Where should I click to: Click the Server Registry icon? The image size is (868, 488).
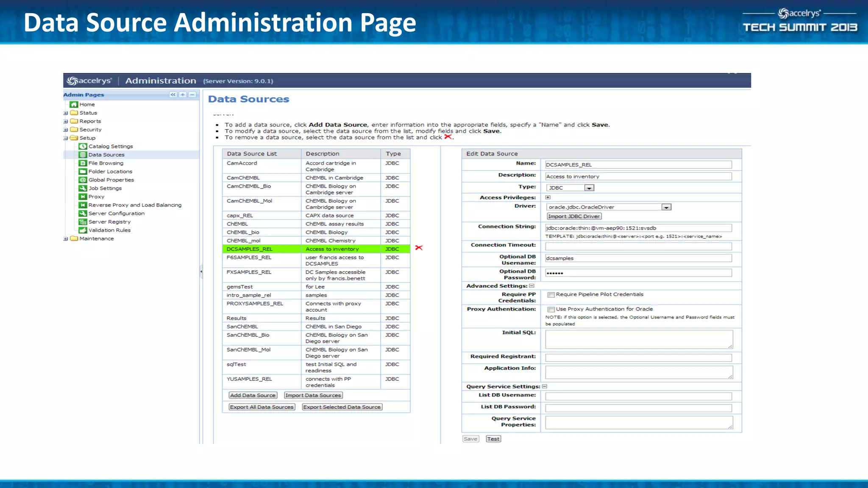click(83, 222)
